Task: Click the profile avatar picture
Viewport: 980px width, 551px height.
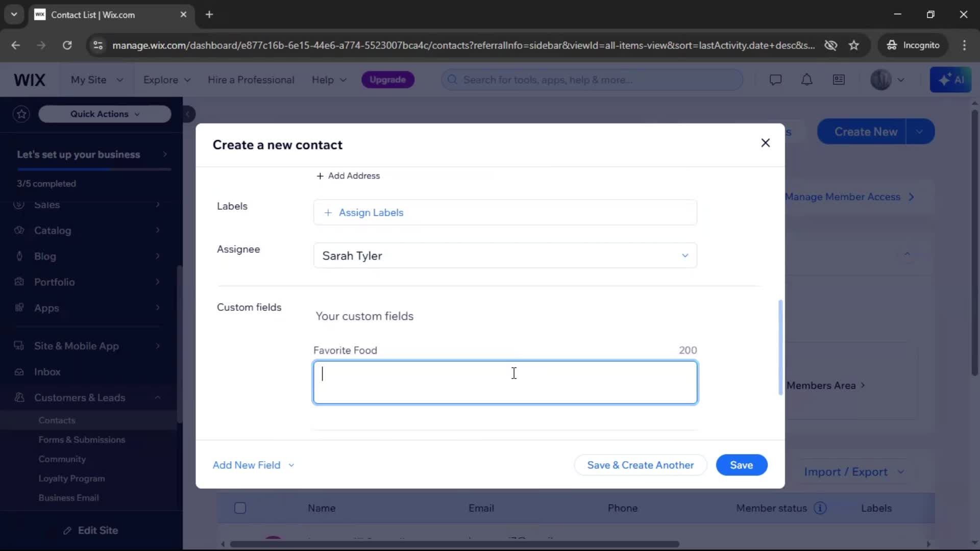Action: coord(880,80)
